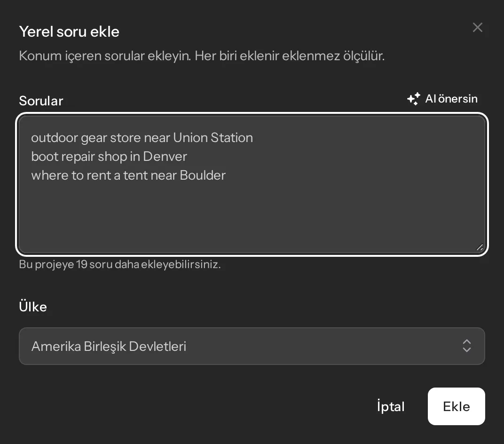The height and width of the screenshot is (444, 504).
Task: Open the Ülke country dropdown
Action: tap(252, 346)
